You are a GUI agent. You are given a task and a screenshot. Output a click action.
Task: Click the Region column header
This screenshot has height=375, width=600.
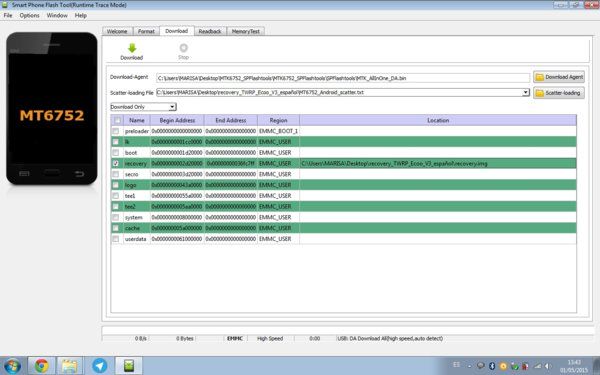pyautogui.click(x=279, y=120)
